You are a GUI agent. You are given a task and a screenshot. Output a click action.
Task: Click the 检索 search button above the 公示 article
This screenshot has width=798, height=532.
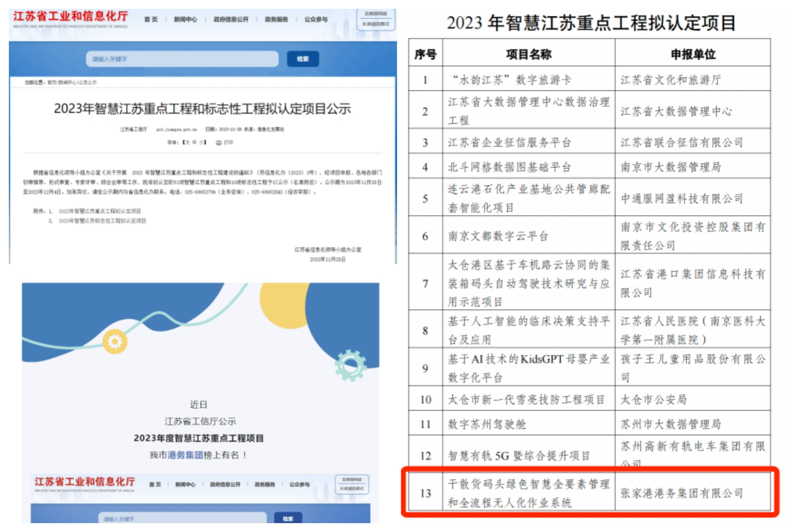coord(303,59)
